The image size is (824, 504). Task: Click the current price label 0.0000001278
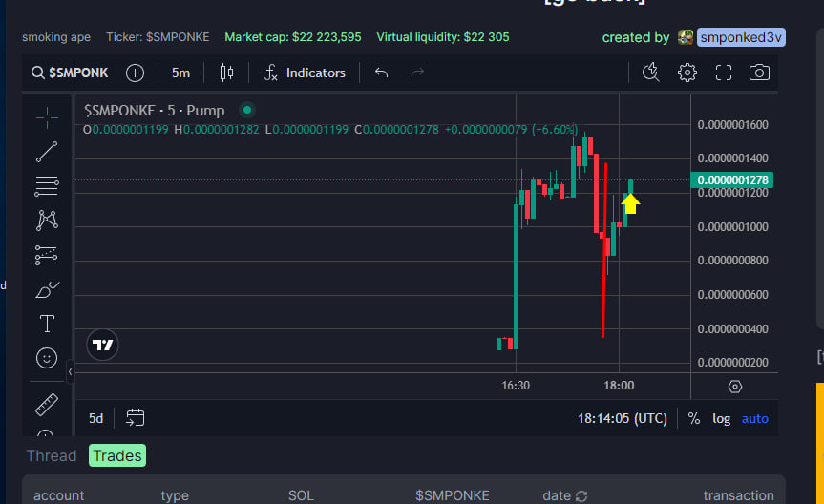click(x=731, y=179)
